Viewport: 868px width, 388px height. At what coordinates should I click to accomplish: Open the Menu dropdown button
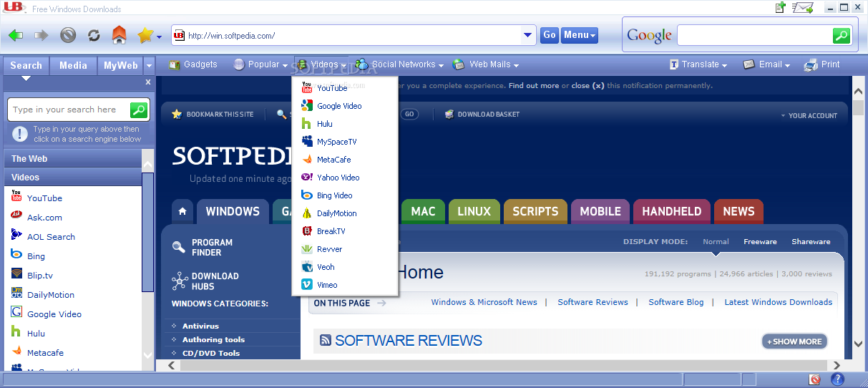580,35
